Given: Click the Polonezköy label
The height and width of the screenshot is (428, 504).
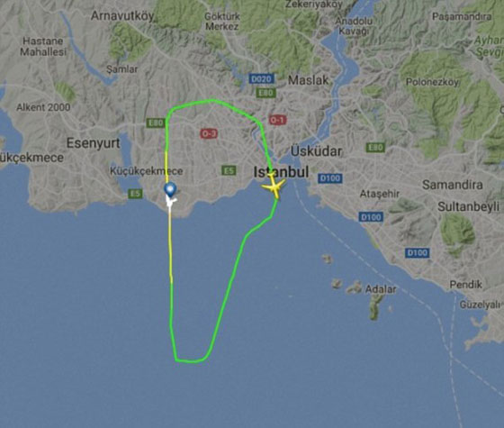Looking at the screenshot, I should coord(432,82).
